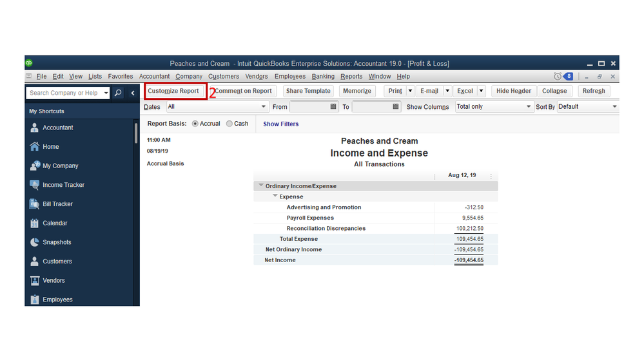
Task: Refresh the report
Action: point(594,91)
